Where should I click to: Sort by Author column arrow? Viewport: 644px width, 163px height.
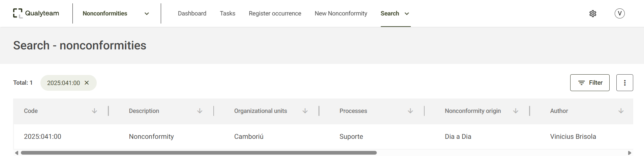click(621, 111)
